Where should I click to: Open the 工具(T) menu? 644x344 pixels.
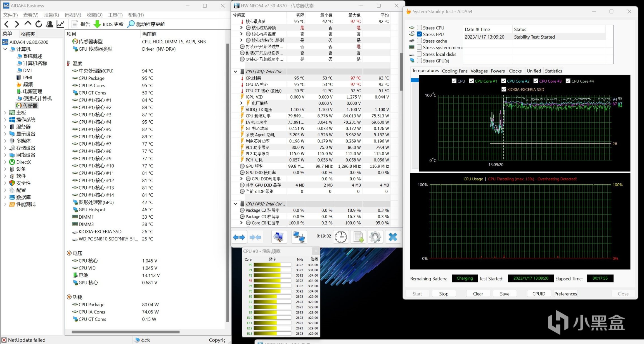pyautogui.click(x=115, y=15)
